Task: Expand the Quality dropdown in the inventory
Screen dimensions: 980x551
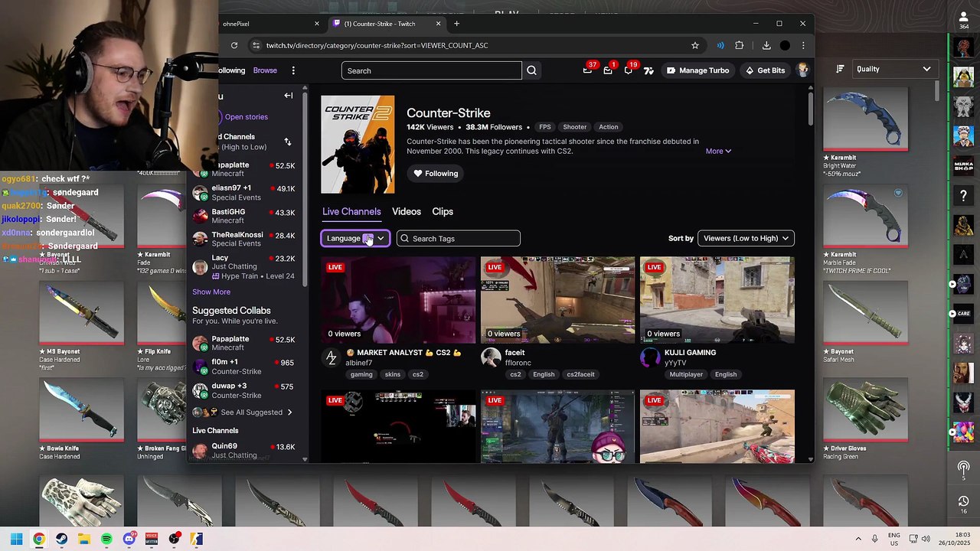Action: [x=893, y=69]
